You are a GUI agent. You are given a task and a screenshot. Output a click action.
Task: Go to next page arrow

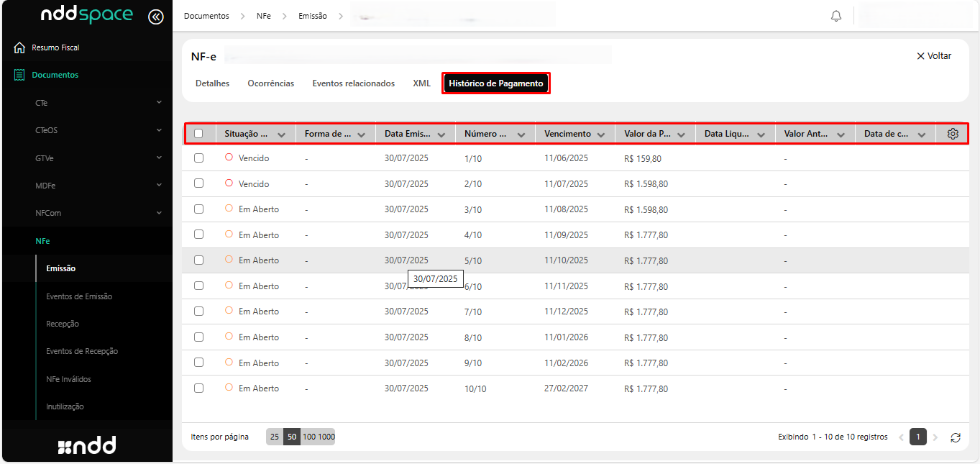tap(935, 437)
